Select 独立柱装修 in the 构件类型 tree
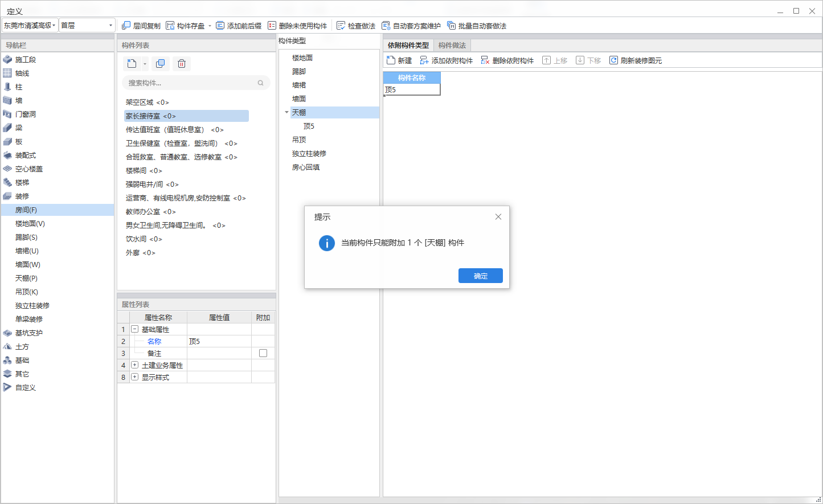Image resolution: width=823 pixels, height=504 pixels. [309, 153]
